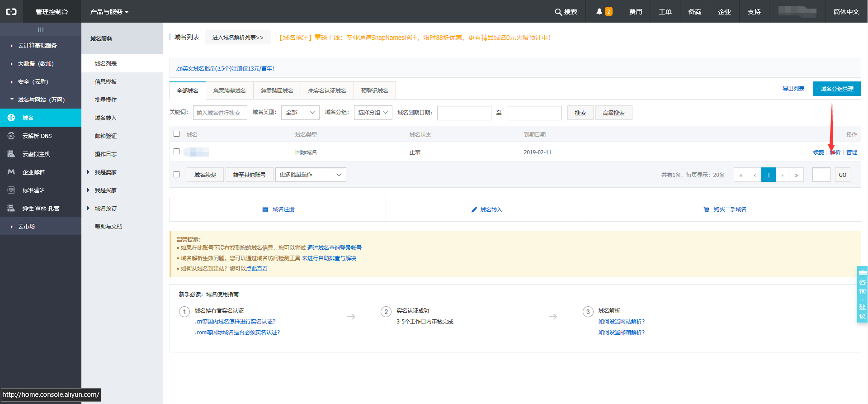Open 企业邮箱 mail icon in sidebar
The height and width of the screenshot is (404, 868).
point(11,172)
